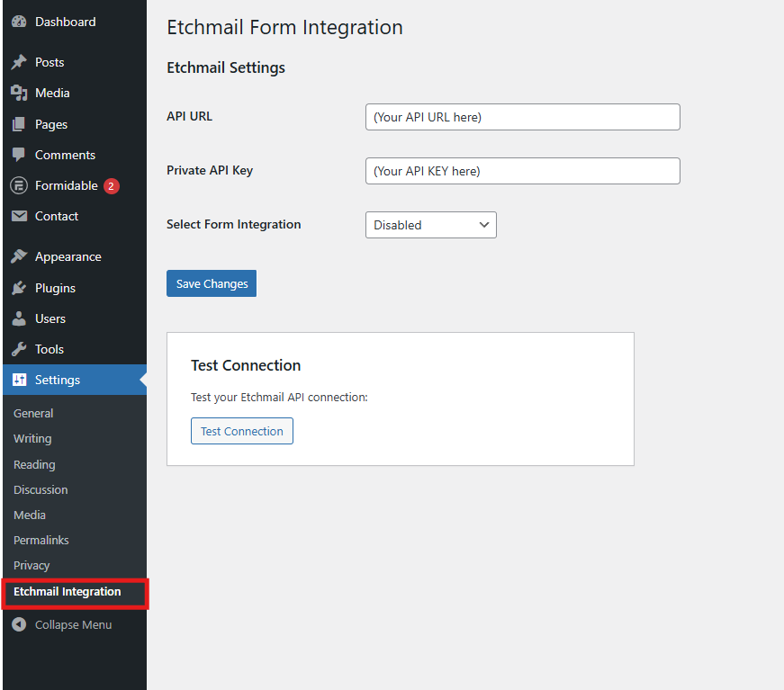
Task: Open Plugins menu label
Action: pyautogui.click(x=55, y=288)
